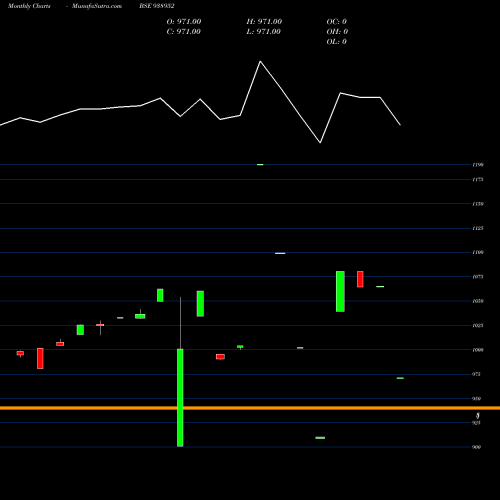Image resolution: width=500 pixels, height=500 pixels.
Task: Click the orange horizontal price line
Action: click(x=250, y=408)
